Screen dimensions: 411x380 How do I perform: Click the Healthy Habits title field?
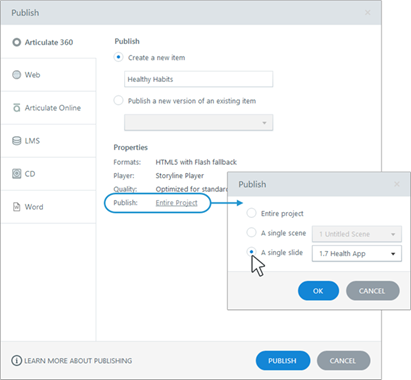tap(199, 79)
